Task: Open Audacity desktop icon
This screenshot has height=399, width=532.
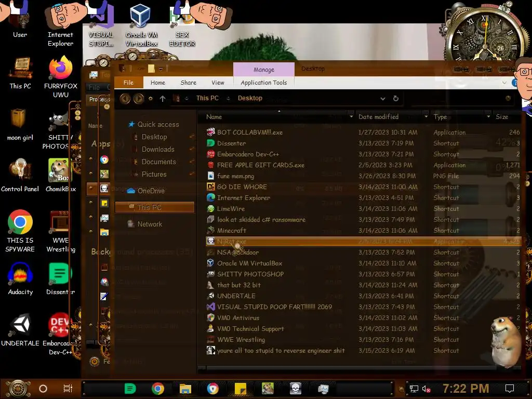Action: [x=20, y=279]
